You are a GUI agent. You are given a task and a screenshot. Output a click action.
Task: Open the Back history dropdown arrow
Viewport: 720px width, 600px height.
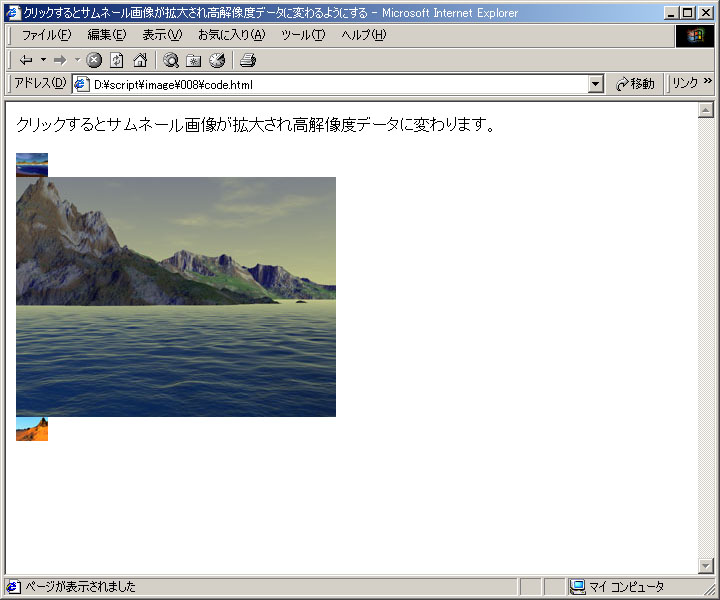44,60
